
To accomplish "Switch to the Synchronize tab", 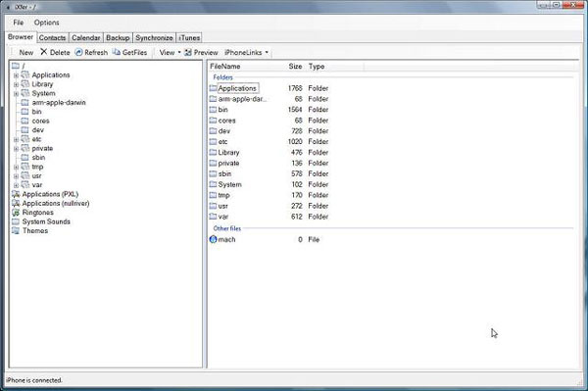I will click(154, 38).
